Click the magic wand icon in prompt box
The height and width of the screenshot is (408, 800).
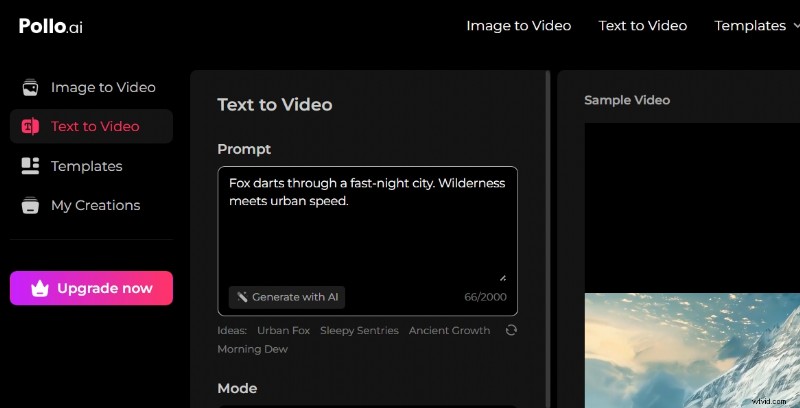click(241, 297)
